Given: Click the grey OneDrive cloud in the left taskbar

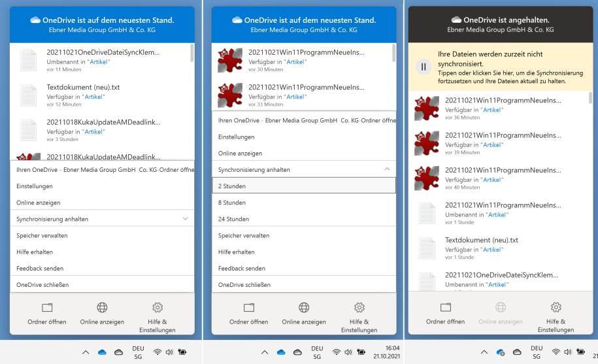Looking at the screenshot, I should (x=118, y=352).
